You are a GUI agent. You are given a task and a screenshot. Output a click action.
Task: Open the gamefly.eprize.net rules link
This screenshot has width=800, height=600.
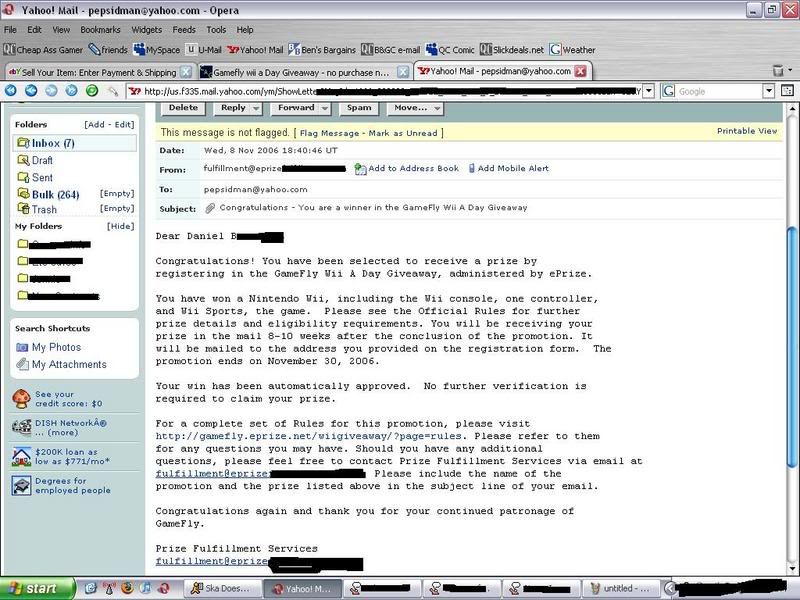point(308,436)
